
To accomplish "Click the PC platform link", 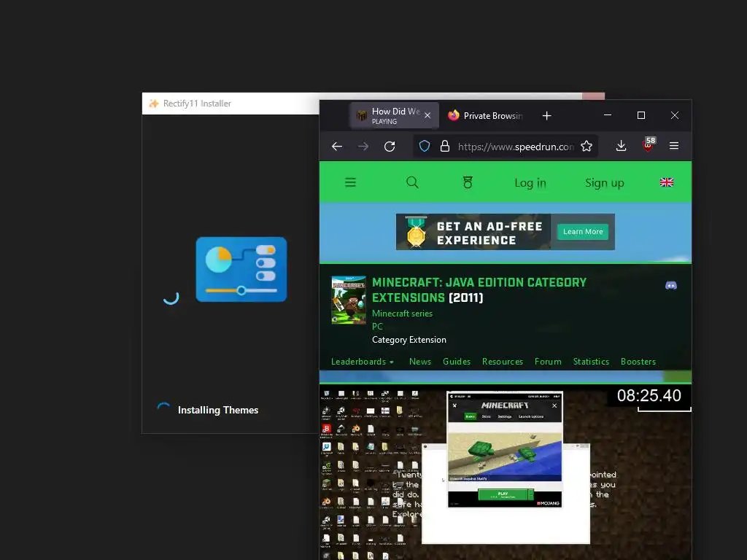I will click(377, 326).
